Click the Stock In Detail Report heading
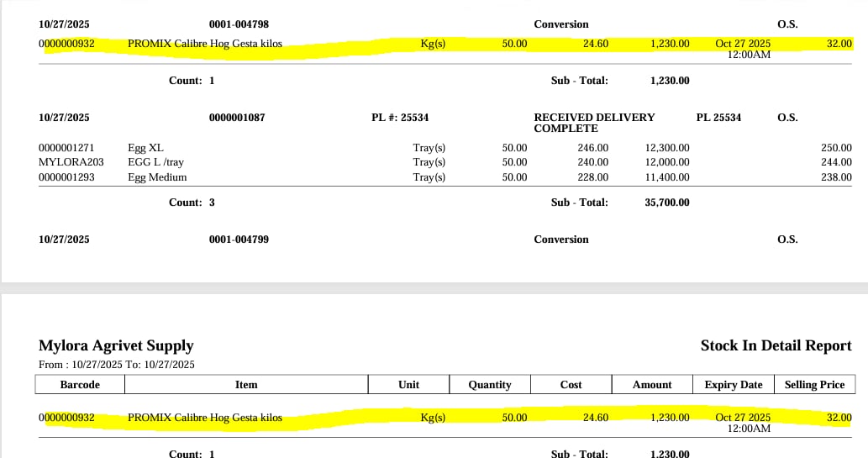Image resolution: width=868 pixels, height=458 pixels. pos(776,345)
